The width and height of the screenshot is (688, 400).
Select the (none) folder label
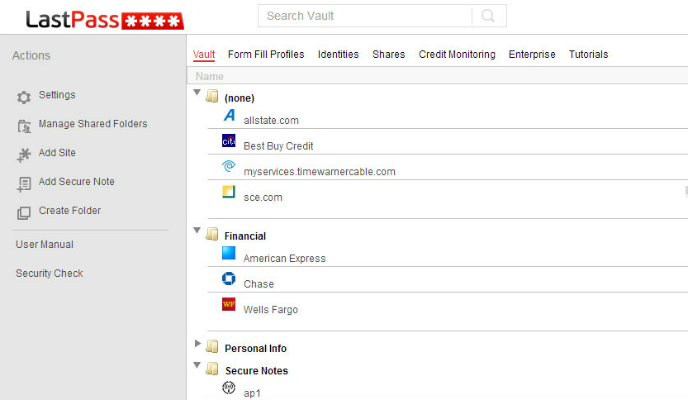coord(239,98)
